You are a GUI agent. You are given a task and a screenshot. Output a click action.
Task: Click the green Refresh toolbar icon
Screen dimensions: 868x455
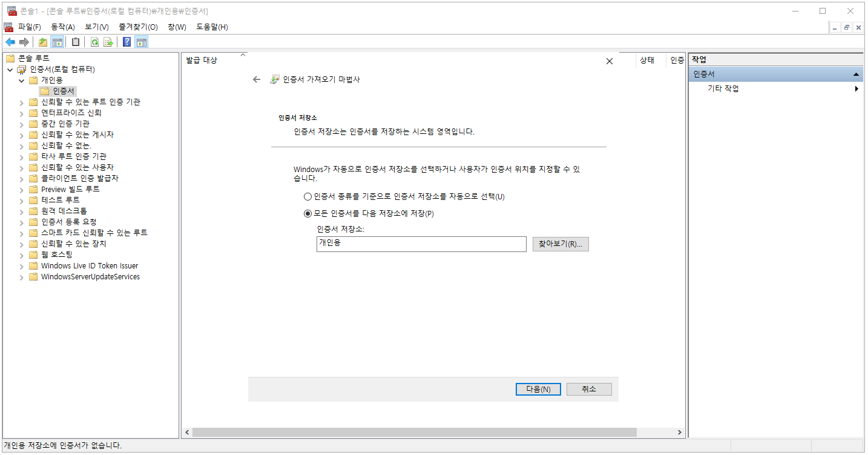point(94,42)
